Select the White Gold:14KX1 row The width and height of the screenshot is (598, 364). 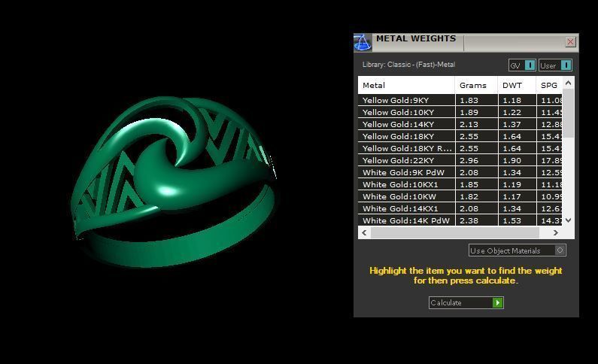[x=460, y=208]
